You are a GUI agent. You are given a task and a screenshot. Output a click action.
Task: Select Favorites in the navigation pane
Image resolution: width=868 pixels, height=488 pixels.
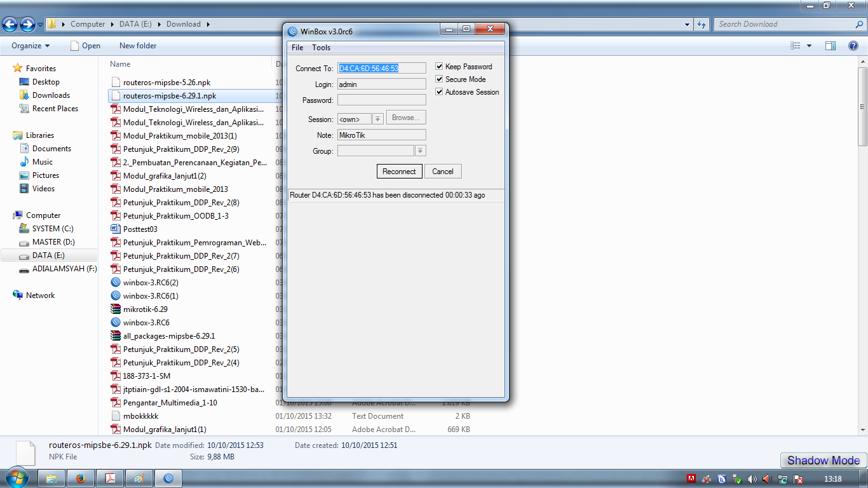41,69
